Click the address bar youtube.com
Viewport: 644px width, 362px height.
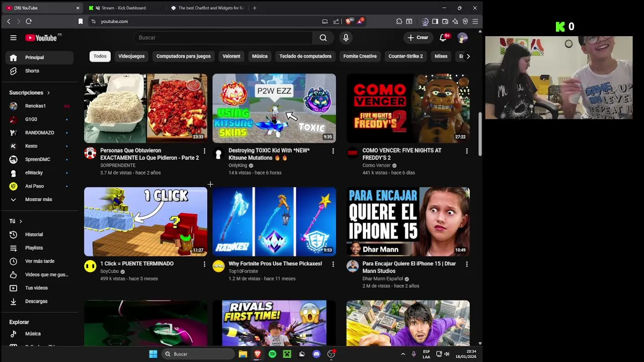tap(114, 21)
